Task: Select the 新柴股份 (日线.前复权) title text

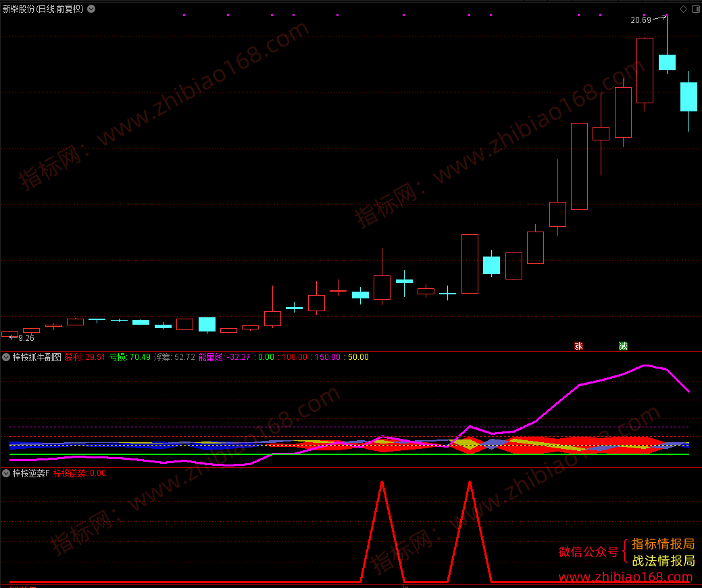Action: coord(43,9)
